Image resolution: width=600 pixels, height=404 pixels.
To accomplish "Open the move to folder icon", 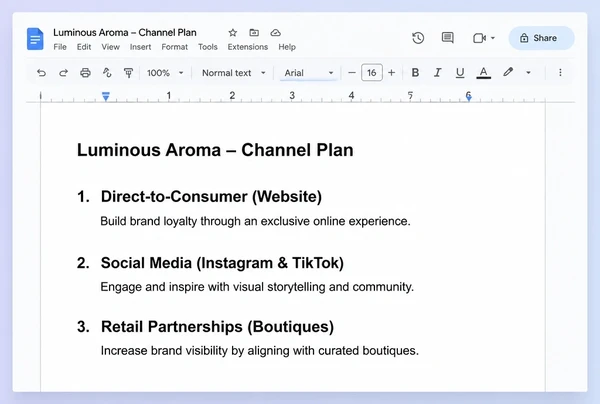I will pyautogui.click(x=254, y=33).
